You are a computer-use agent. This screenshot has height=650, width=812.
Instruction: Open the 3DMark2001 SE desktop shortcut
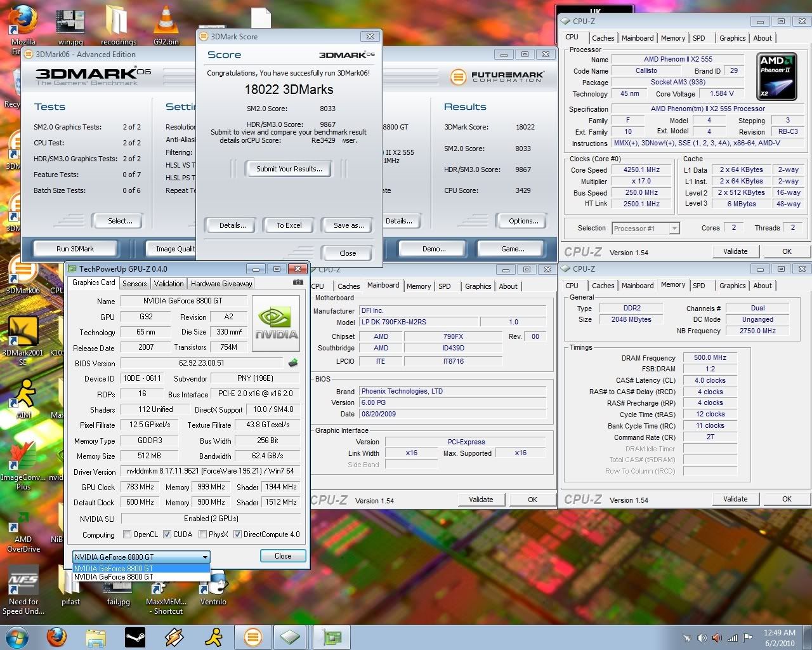pyautogui.click(x=23, y=340)
